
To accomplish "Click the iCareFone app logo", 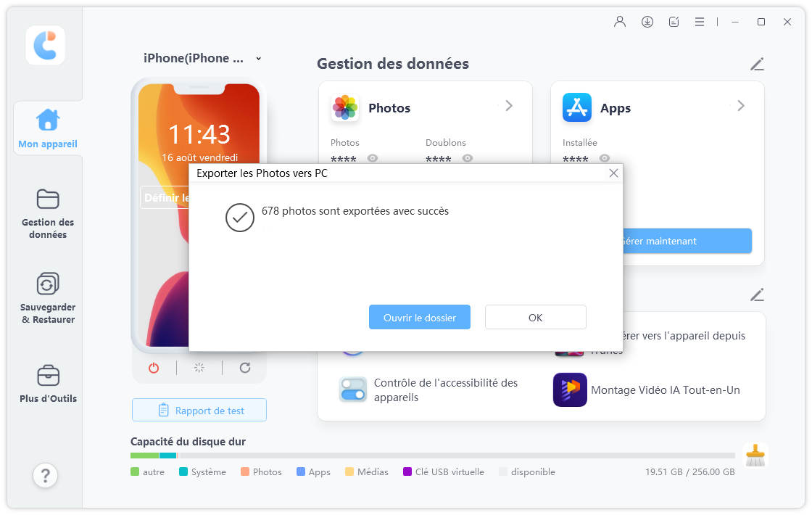I will [46, 46].
